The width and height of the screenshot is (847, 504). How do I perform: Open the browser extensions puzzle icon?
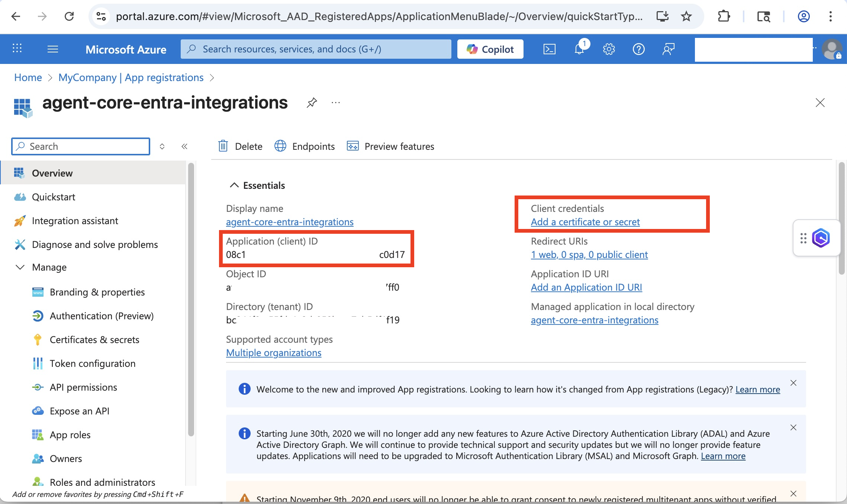724,16
